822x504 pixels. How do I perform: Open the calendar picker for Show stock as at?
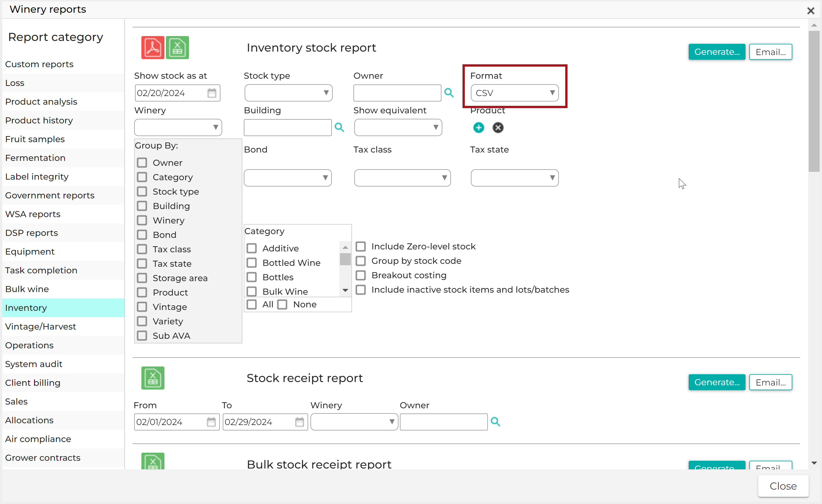[211, 93]
